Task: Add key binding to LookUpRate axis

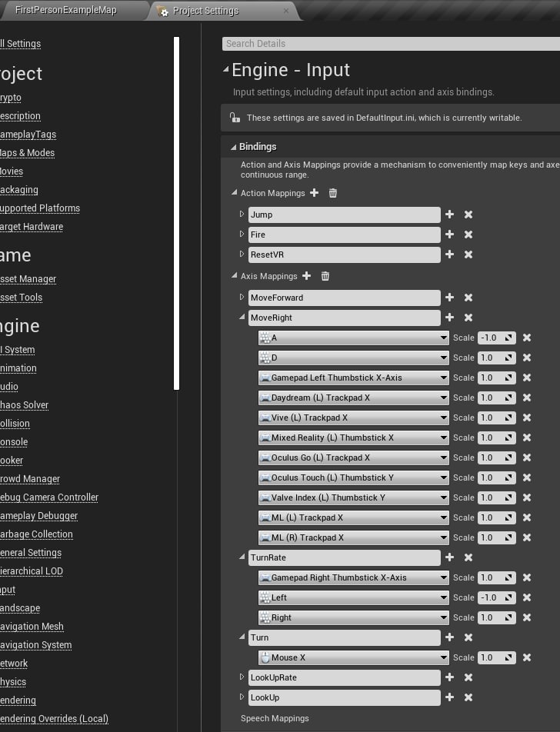Action: (450, 677)
